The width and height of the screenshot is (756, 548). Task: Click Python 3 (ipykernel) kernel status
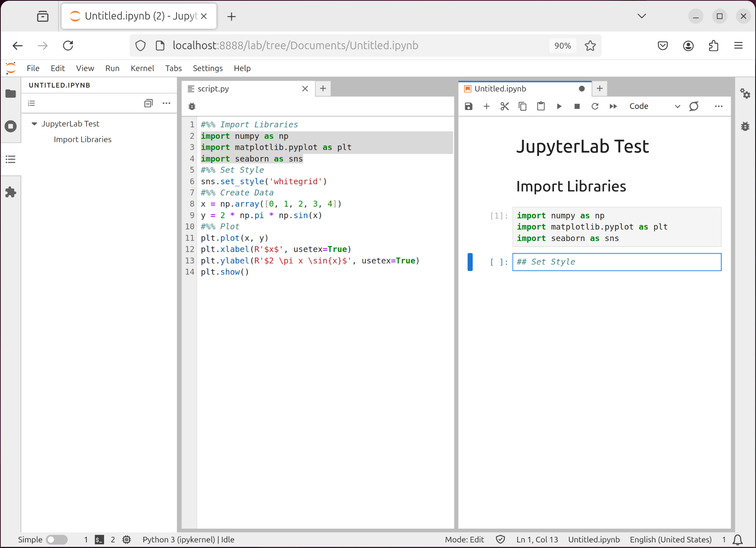point(188,539)
